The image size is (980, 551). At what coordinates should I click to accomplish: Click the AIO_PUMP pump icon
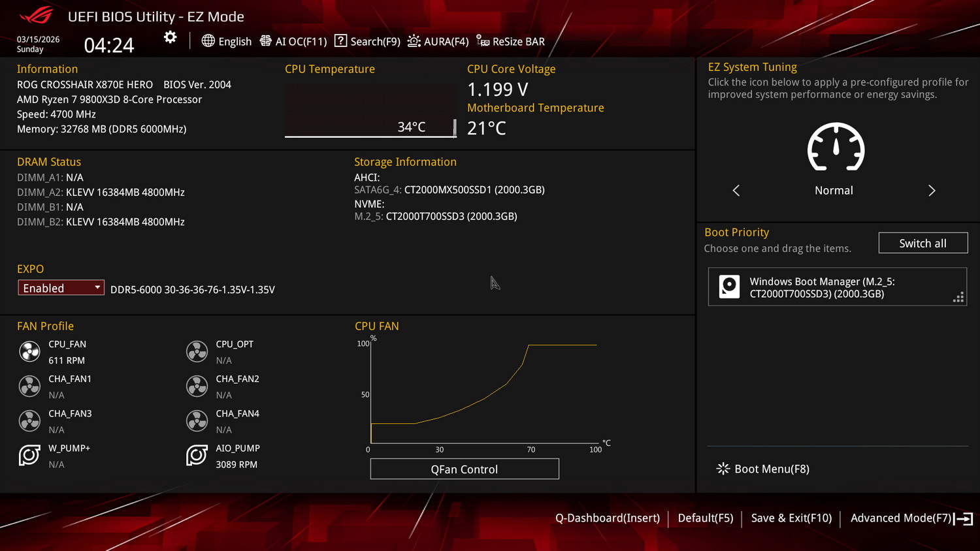click(197, 455)
